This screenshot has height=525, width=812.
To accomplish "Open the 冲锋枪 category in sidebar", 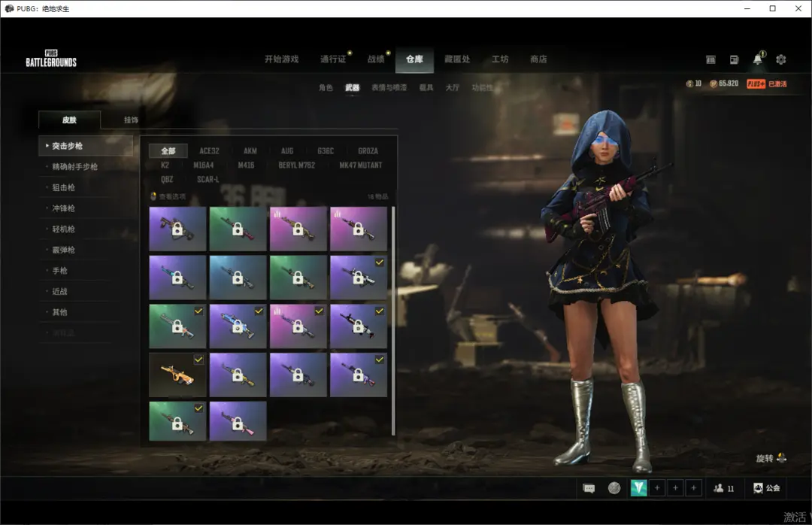I will (64, 208).
